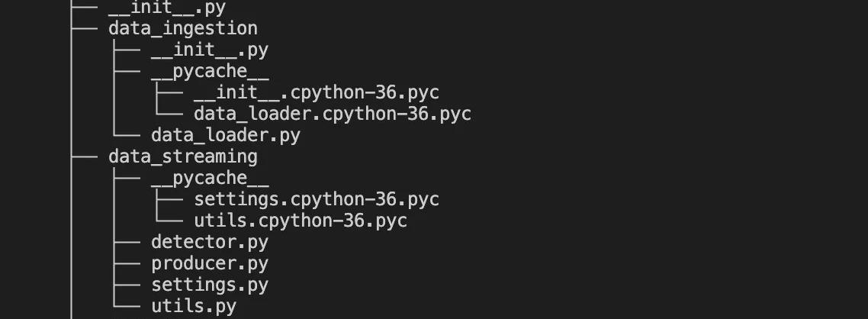Image resolution: width=868 pixels, height=319 pixels.
Task: Click the settings.cpython-36.pyc file
Action: (x=317, y=199)
